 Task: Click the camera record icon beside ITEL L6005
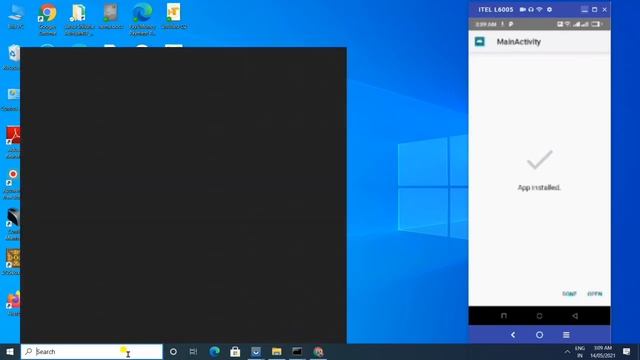[x=522, y=9]
